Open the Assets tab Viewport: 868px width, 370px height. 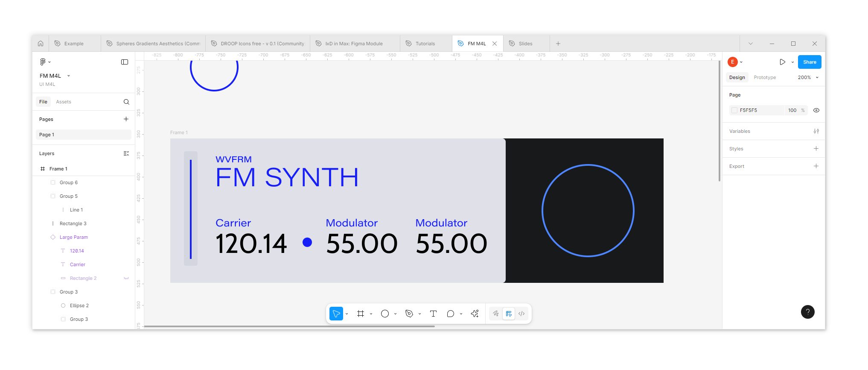pos(64,102)
